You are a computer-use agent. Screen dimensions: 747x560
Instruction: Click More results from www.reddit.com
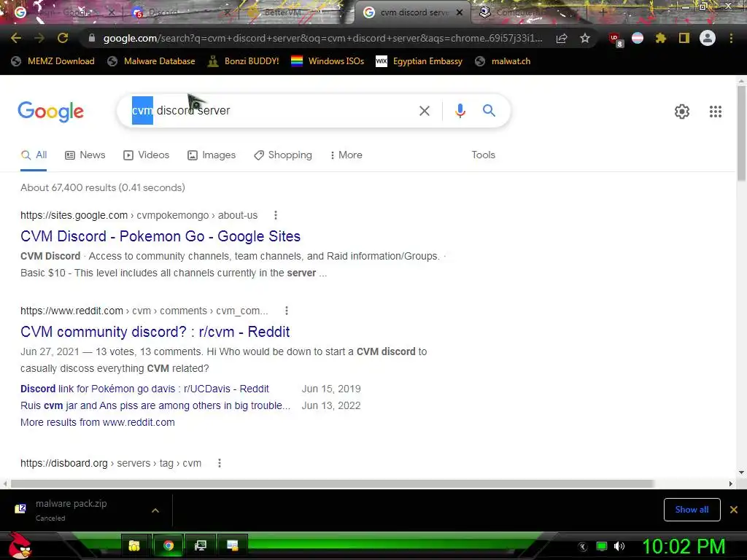pos(98,422)
